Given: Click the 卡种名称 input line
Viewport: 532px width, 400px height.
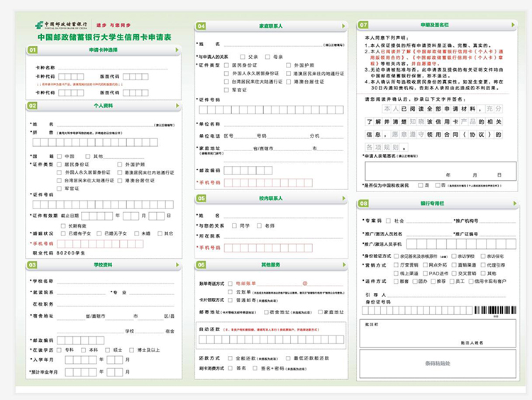Looking at the screenshot, I should click(113, 67).
